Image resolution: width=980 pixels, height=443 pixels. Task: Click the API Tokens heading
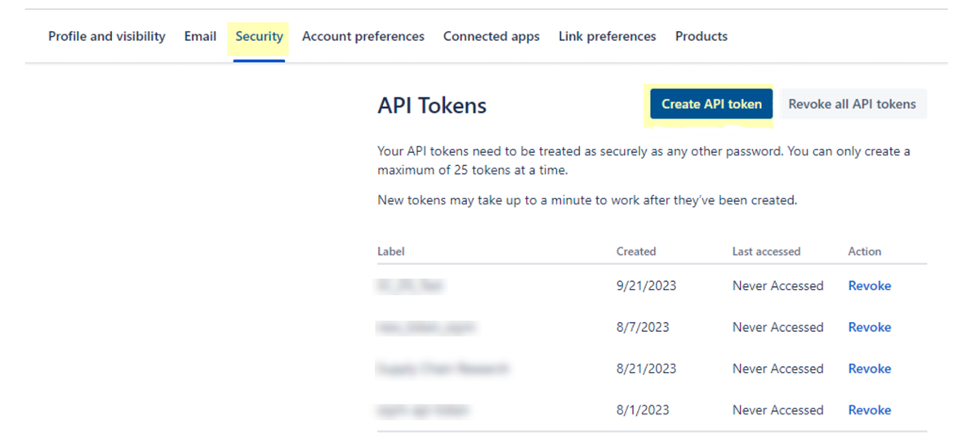[x=432, y=105]
